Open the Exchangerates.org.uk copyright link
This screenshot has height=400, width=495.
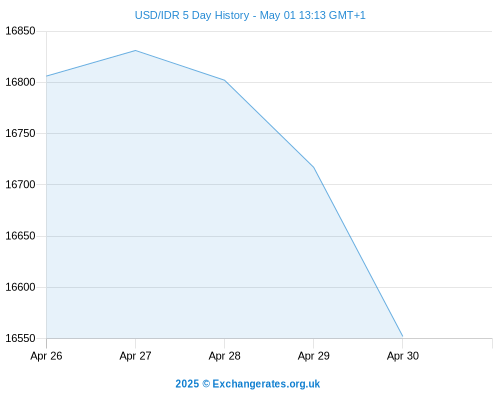pos(248,384)
